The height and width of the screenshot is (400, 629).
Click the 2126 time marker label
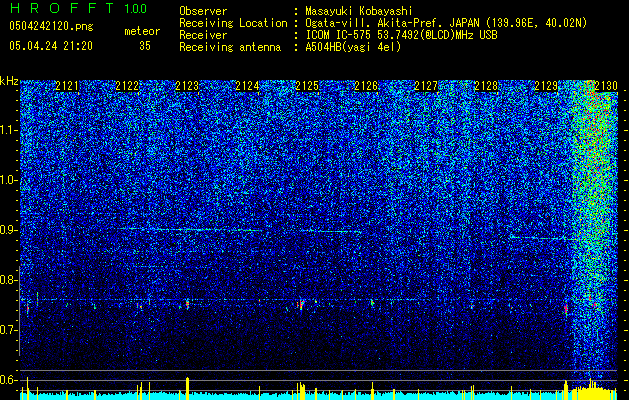click(366, 86)
